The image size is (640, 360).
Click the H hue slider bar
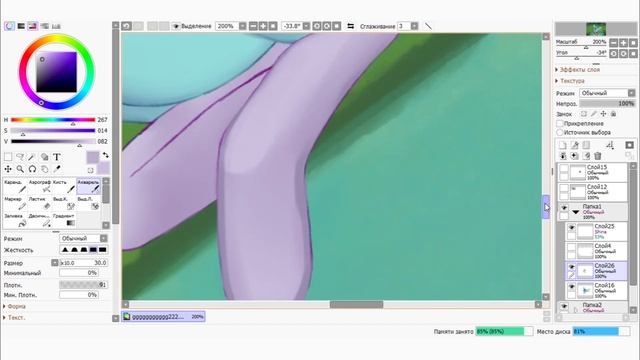pyautogui.click(x=53, y=120)
